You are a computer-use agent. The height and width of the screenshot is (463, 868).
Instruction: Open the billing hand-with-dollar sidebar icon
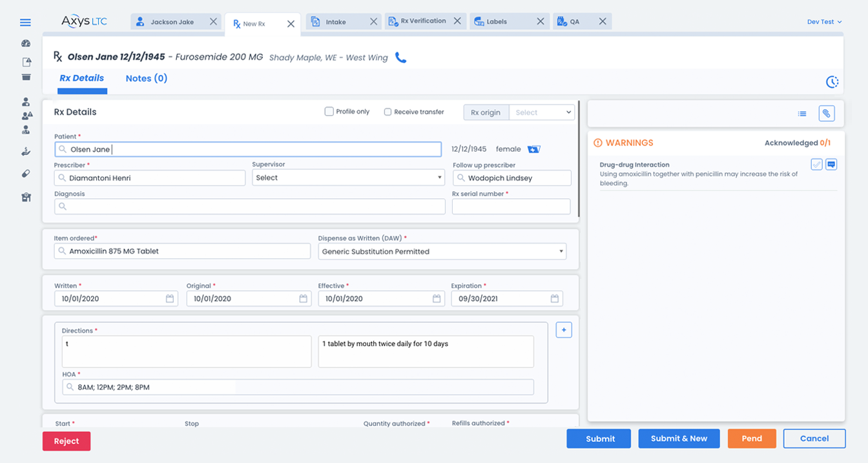tap(26, 152)
